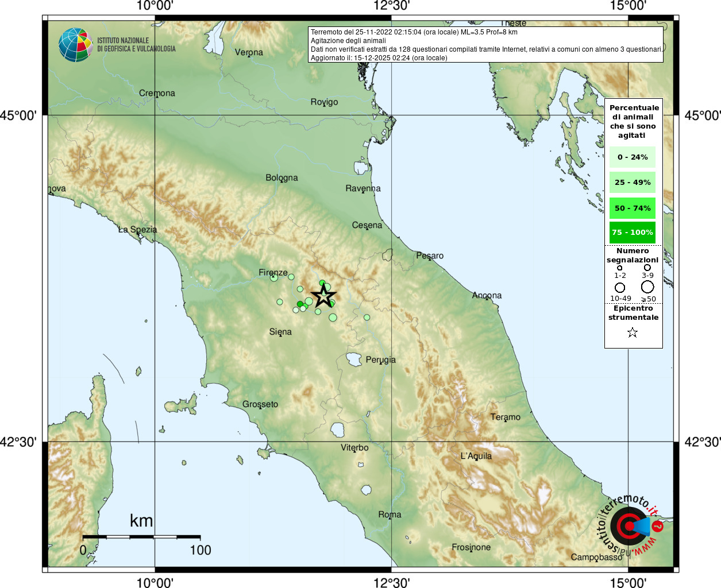
Task: Click the Cesena city label
Action: pyautogui.click(x=367, y=225)
